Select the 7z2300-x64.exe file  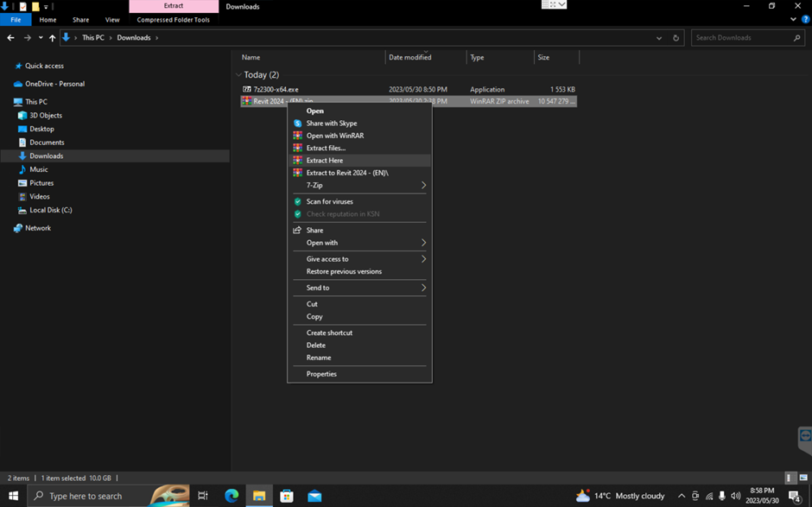[409, 90]
